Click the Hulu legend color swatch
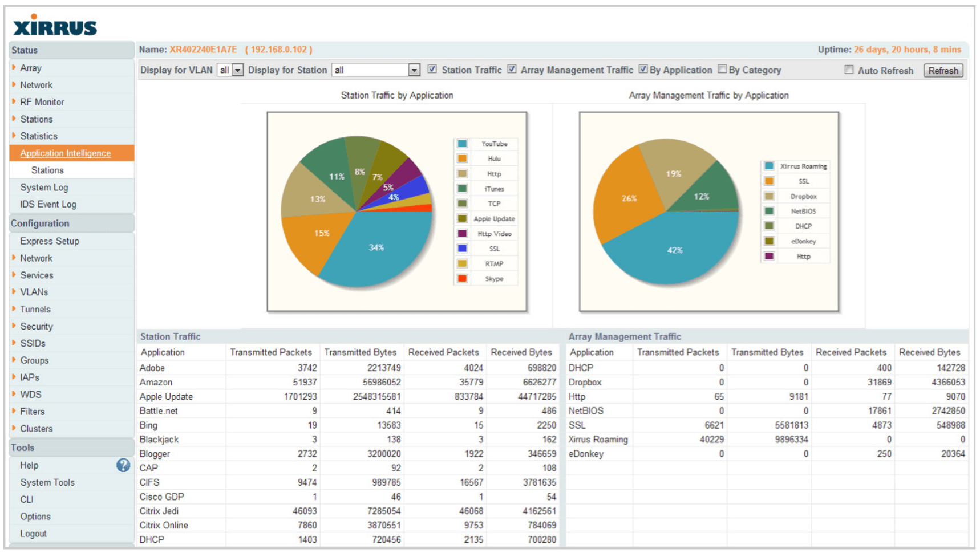The image size is (980, 553). [462, 158]
